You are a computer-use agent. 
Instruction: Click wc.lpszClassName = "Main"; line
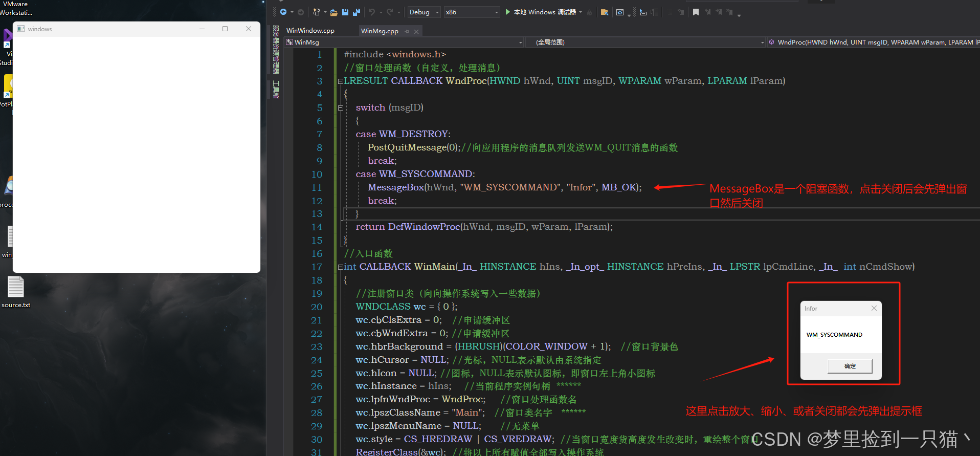click(420, 412)
